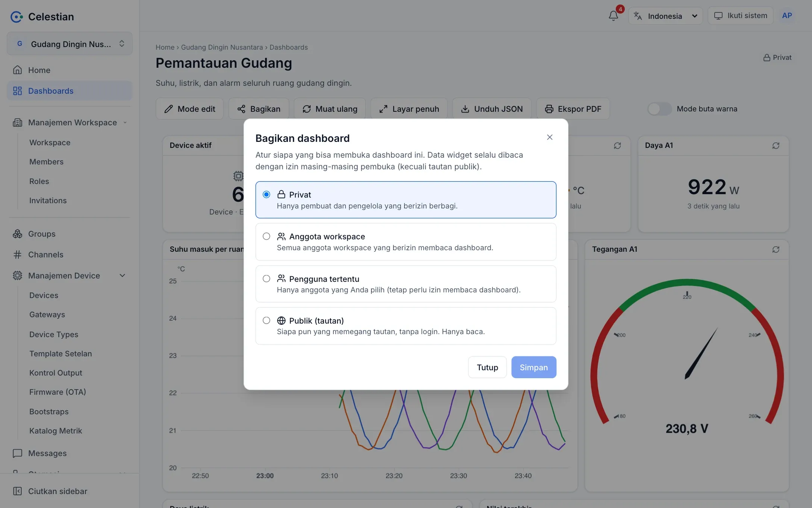Open the Indonesia language dropdown
This screenshot has width=812, height=508.
(665, 16)
